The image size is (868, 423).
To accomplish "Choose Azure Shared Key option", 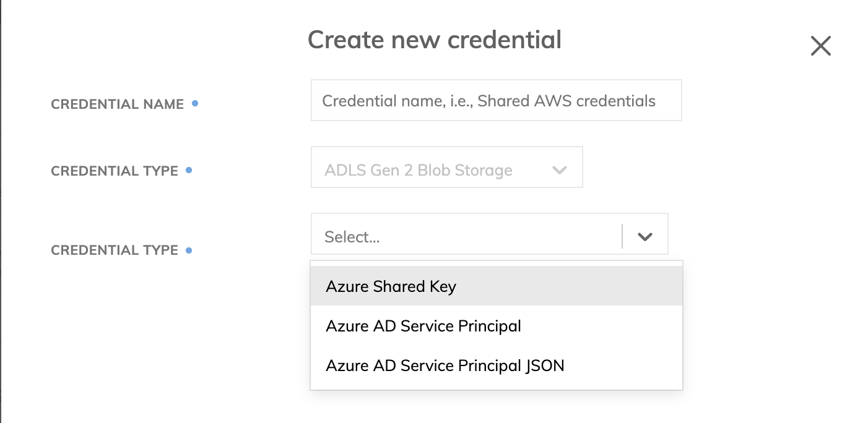I will coord(391,286).
